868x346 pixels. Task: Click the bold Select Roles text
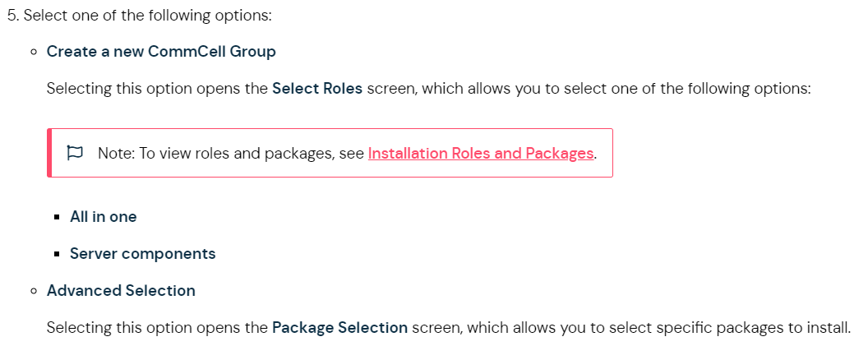point(317,89)
